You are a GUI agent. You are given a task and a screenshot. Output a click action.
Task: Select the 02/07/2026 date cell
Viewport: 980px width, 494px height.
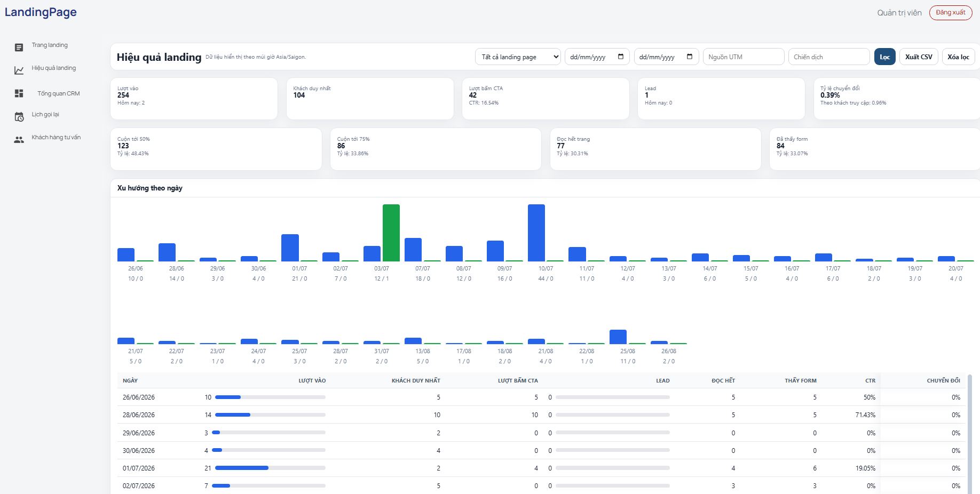[139, 486]
